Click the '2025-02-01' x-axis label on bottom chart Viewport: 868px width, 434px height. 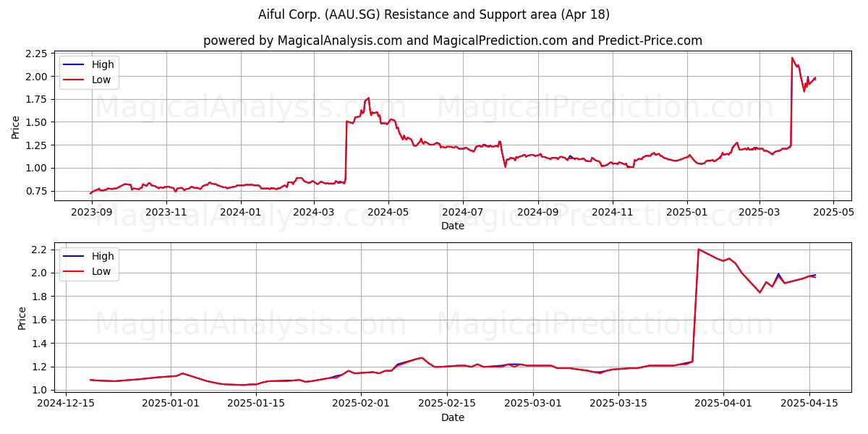359,404
